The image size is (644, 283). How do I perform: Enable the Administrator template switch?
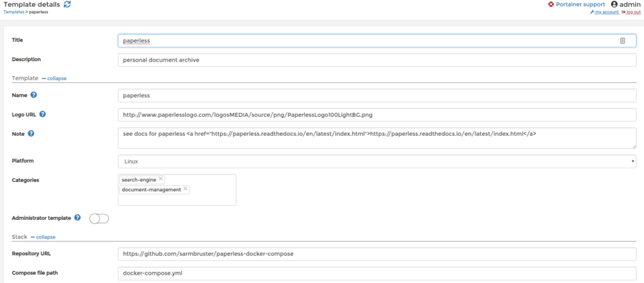click(99, 218)
